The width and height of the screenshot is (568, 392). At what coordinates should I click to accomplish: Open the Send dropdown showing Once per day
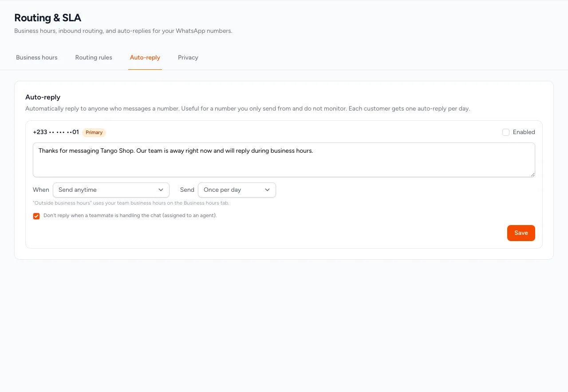tap(237, 190)
